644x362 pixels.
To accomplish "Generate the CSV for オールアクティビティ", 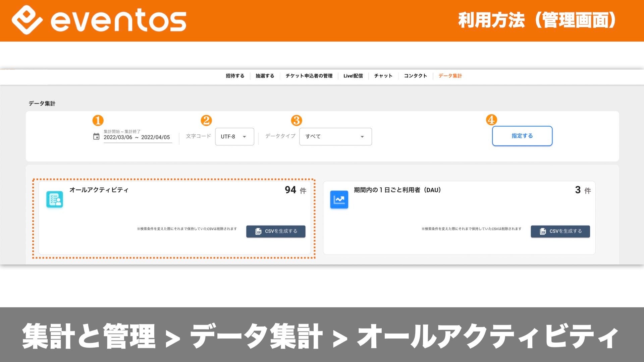I will 276,231.
